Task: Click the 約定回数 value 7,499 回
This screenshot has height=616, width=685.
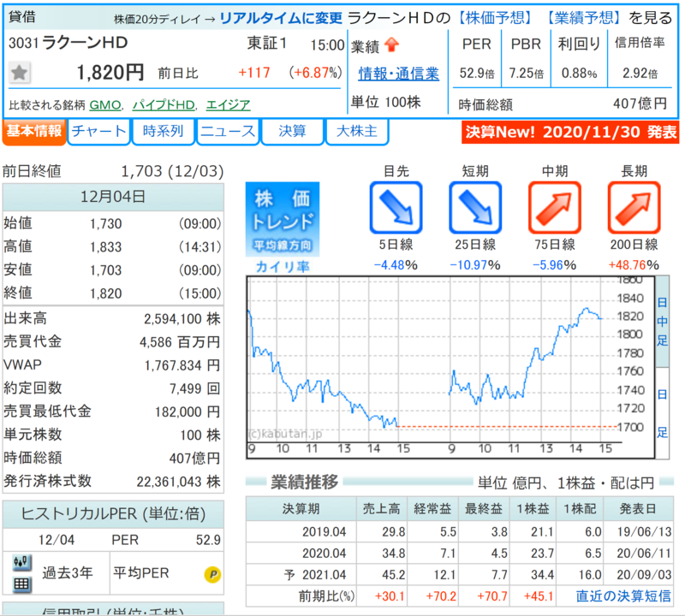Action: click(195, 388)
